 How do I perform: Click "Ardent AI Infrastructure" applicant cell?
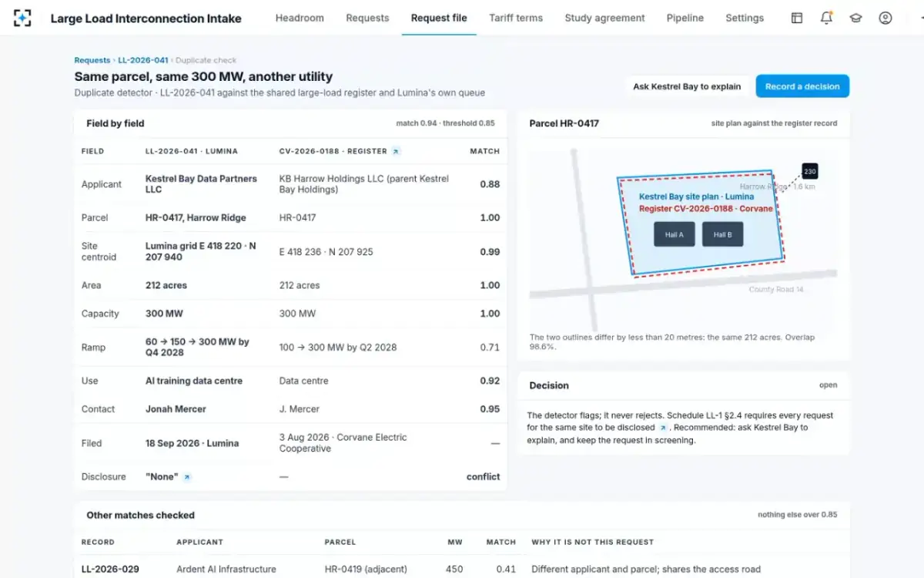[x=226, y=570]
